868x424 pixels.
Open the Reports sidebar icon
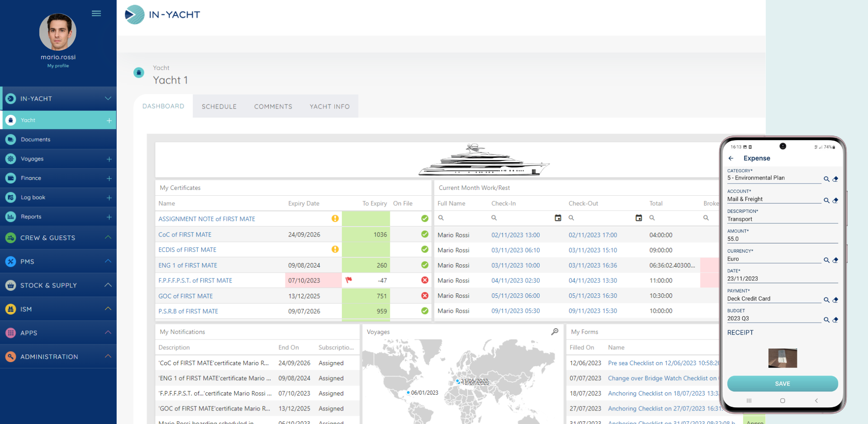pos(10,217)
